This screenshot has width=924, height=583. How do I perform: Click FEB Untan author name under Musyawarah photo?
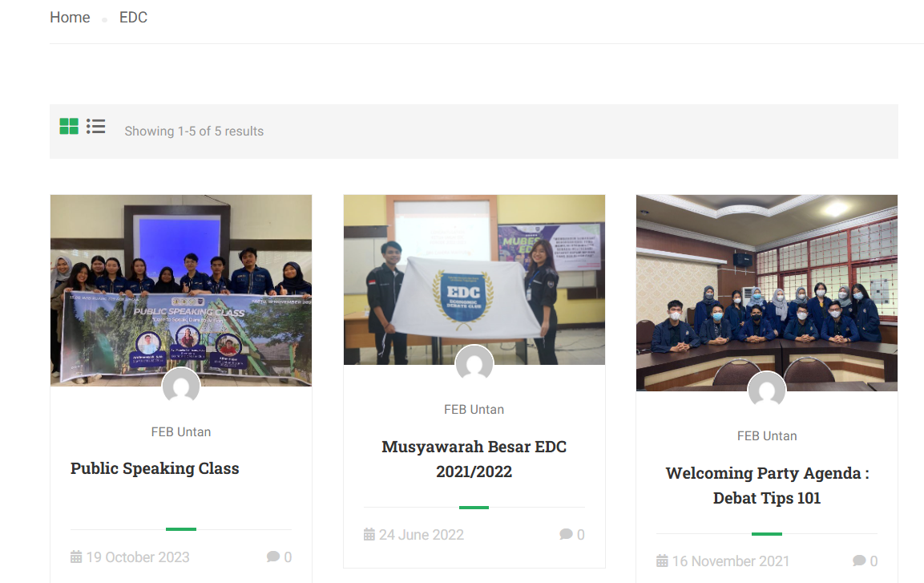click(474, 410)
